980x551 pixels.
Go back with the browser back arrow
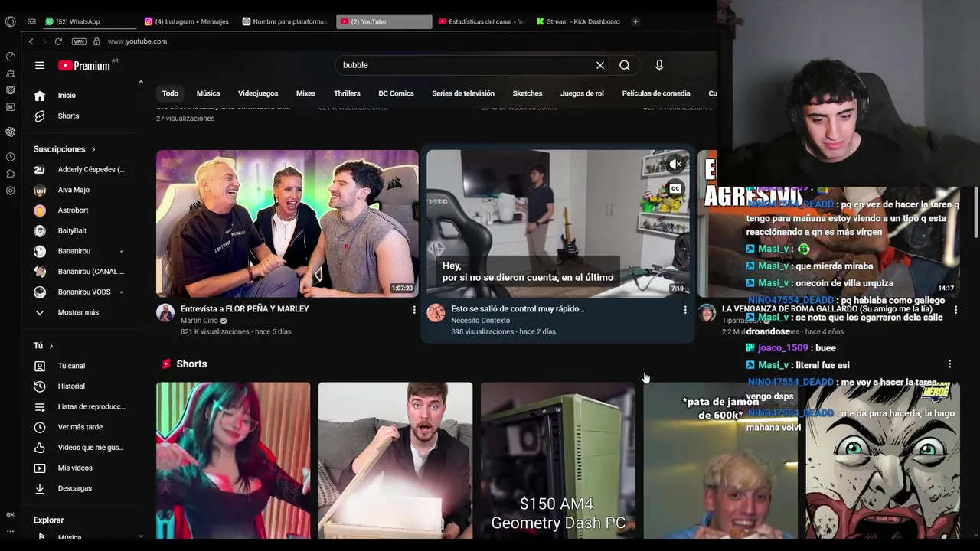pos(31,41)
